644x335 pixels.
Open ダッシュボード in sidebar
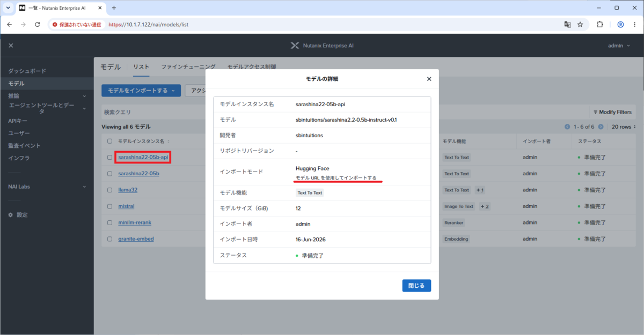27,71
